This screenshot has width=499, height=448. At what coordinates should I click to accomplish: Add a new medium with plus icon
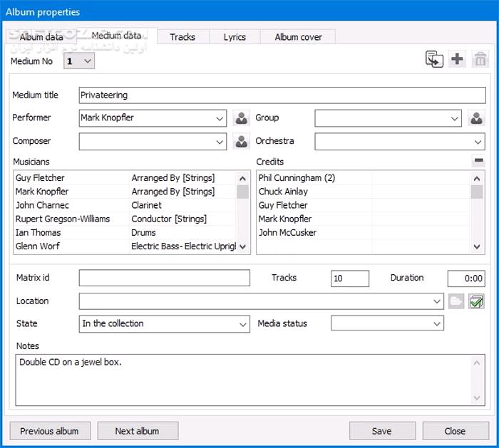(457, 60)
